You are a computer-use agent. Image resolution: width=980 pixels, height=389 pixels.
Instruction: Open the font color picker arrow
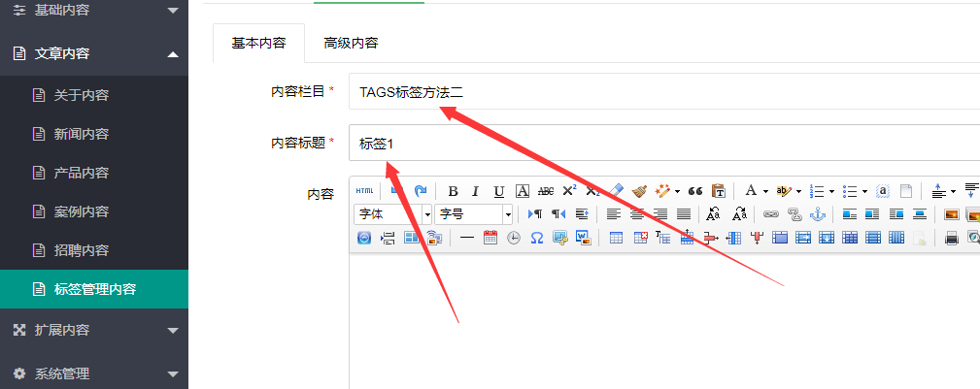(767, 191)
